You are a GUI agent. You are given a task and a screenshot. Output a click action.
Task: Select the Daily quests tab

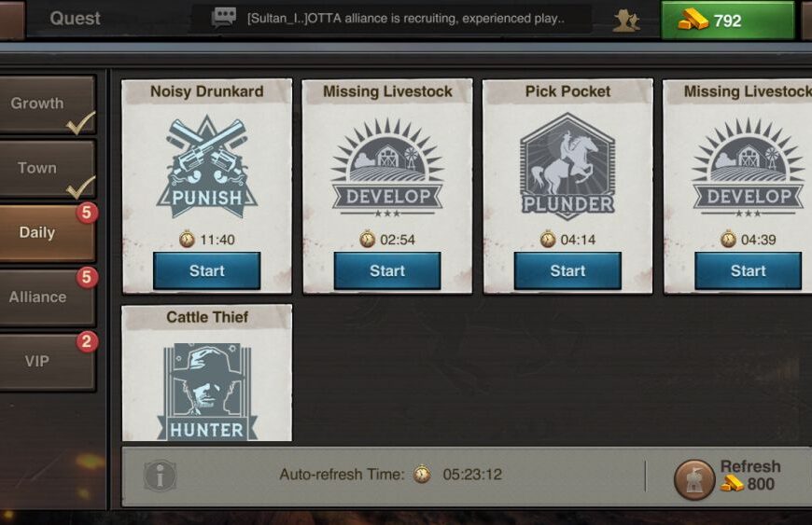tap(47, 233)
